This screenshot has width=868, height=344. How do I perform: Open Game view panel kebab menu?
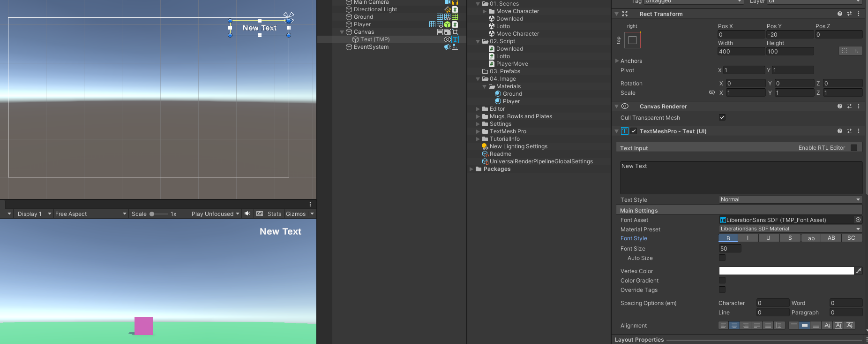pos(310,204)
